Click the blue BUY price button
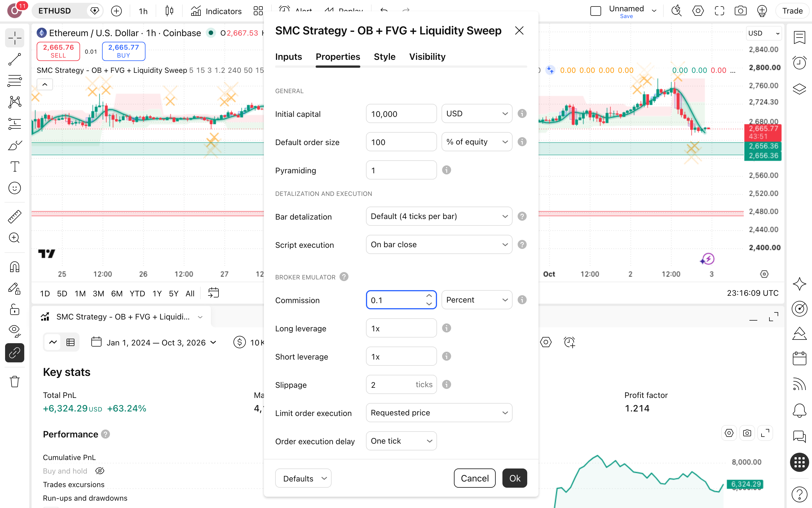 coord(123,51)
